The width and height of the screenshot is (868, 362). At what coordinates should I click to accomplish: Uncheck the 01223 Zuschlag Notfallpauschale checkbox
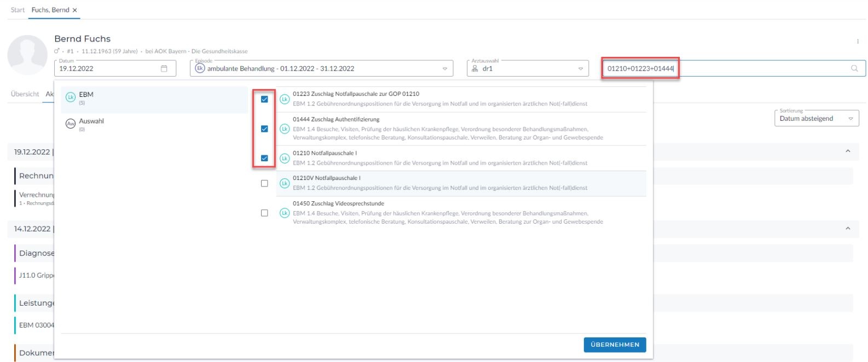click(264, 99)
